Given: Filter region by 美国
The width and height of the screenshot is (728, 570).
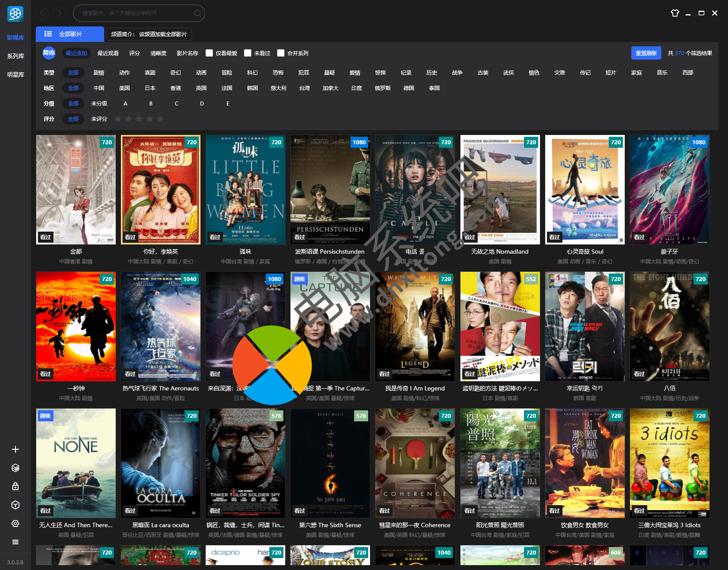Looking at the screenshot, I should pos(124,88).
